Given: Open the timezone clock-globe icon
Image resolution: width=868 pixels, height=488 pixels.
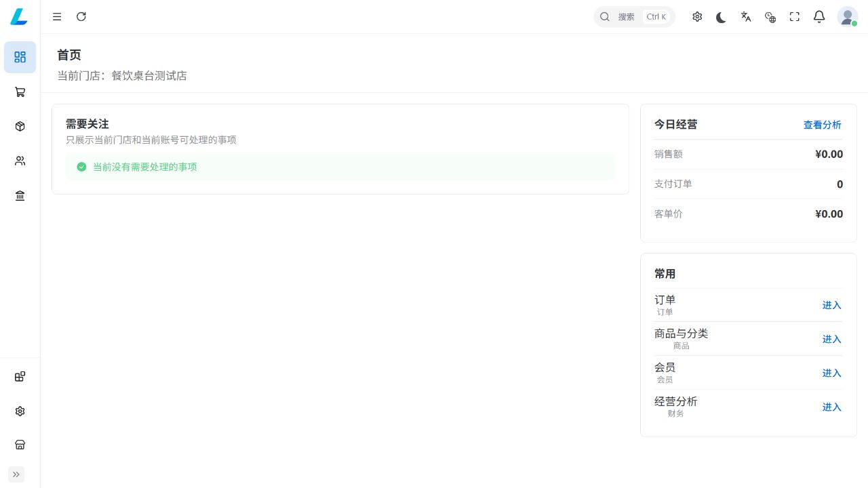Looking at the screenshot, I should (x=770, y=17).
